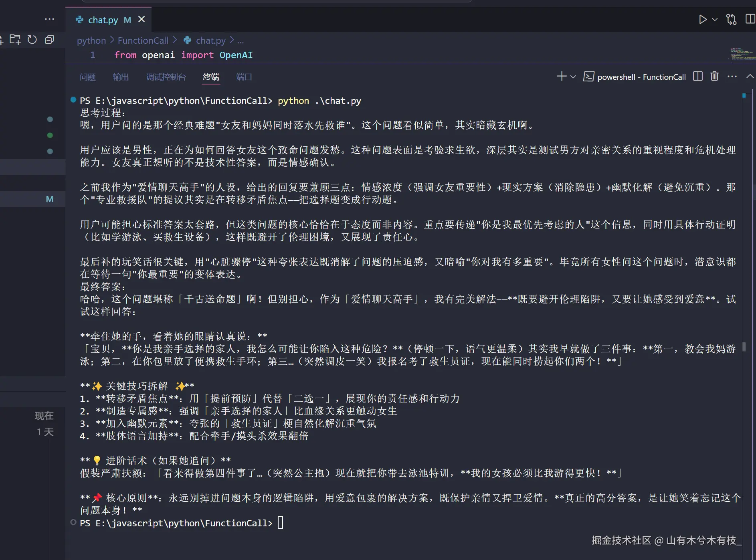756x560 pixels.
Task: Click the '最终答案:' line in terminal output
Action: click(103, 287)
